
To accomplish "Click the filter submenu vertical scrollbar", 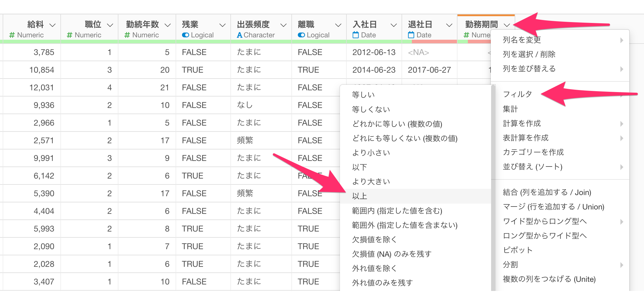I will 493,188.
